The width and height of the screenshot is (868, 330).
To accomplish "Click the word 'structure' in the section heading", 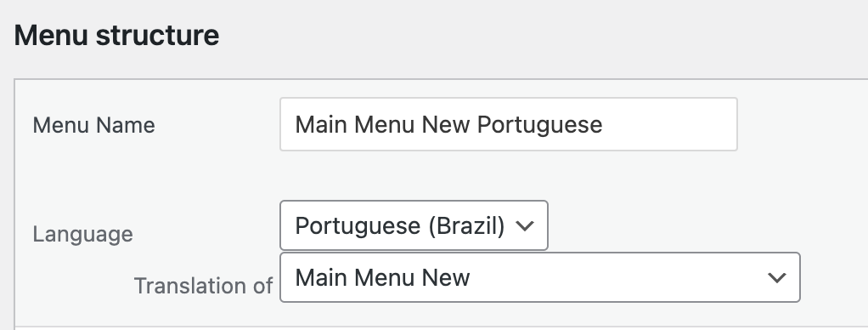I will [157, 36].
